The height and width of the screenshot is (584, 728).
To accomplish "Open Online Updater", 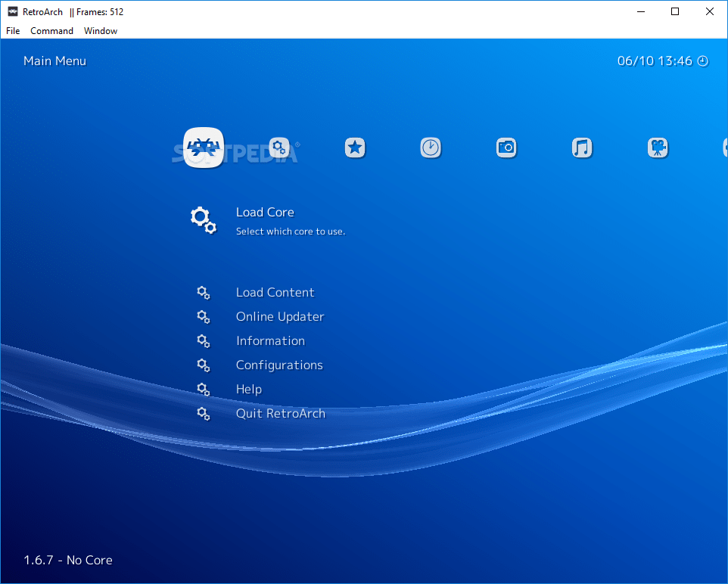I will click(x=280, y=317).
